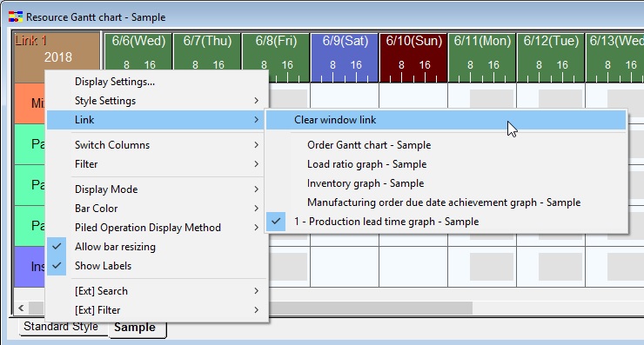This screenshot has width=644, height=345.
Task: Select the 6/10(Sun) date header
Action: [x=413, y=57]
